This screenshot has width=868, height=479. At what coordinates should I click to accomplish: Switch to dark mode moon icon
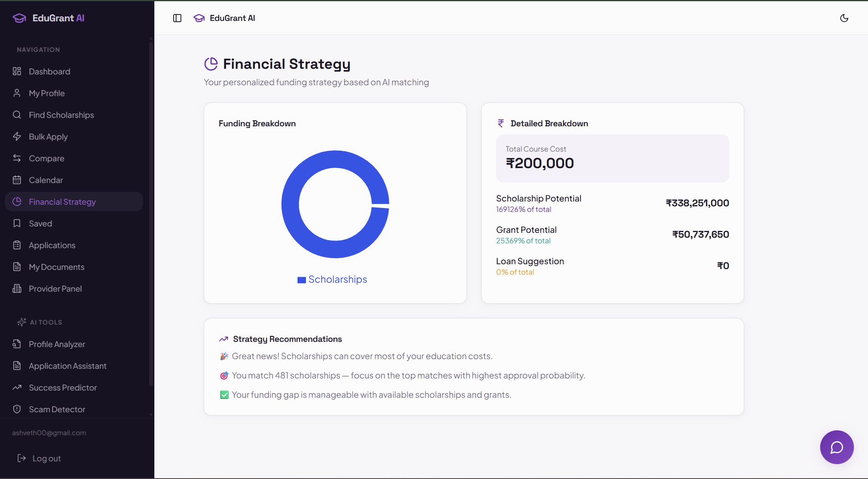pos(844,18)
